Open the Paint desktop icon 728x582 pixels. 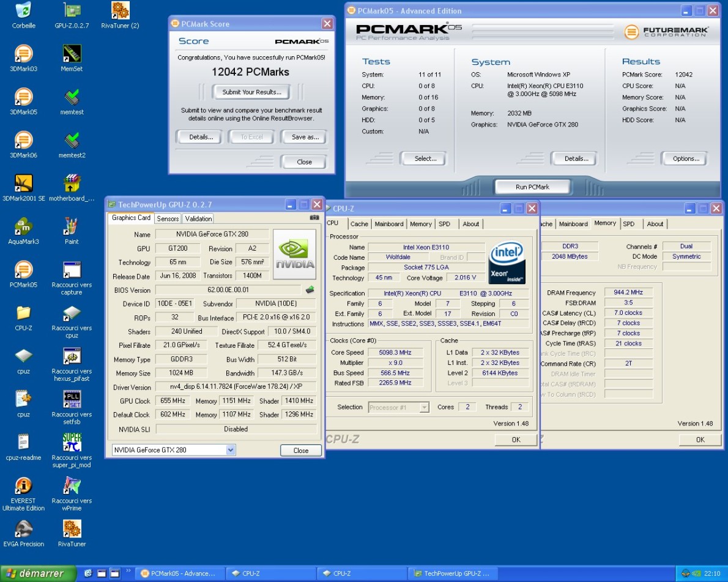pyautogui.click(x=72, y=230)
